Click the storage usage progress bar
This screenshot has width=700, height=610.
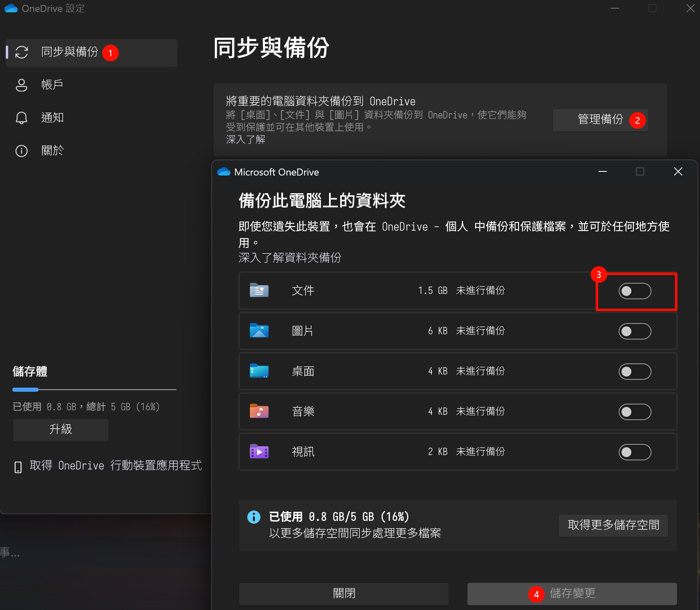point(94,389)
